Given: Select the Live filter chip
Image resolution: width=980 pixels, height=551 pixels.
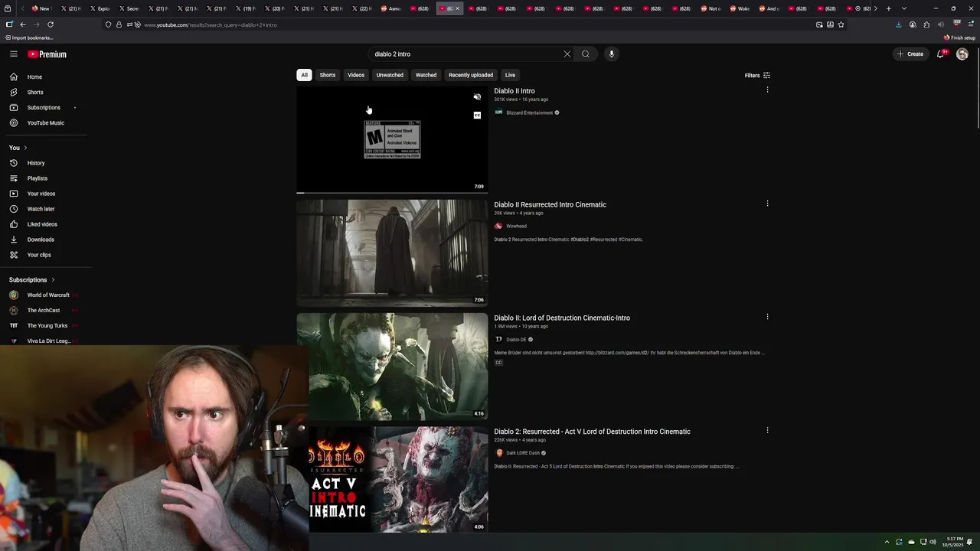Looking at the screenshot, I should pyautogui.click(x=510, y=75).
